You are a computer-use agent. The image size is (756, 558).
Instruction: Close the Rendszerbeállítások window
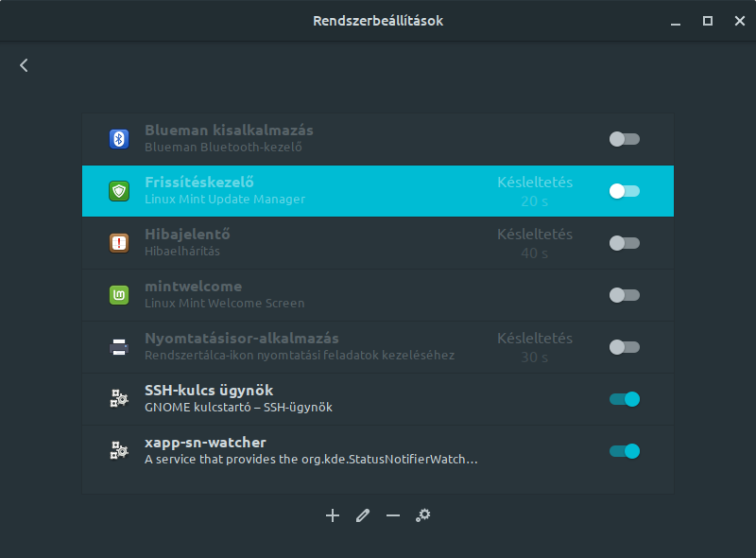pyautogui.click(x=740, y=21)
